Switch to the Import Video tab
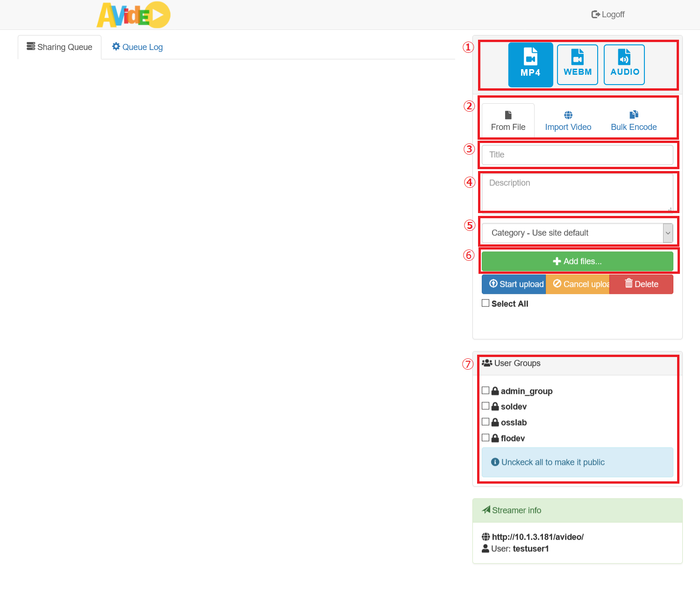This screenshot has width=700, height=593. [x=568, y=121]
